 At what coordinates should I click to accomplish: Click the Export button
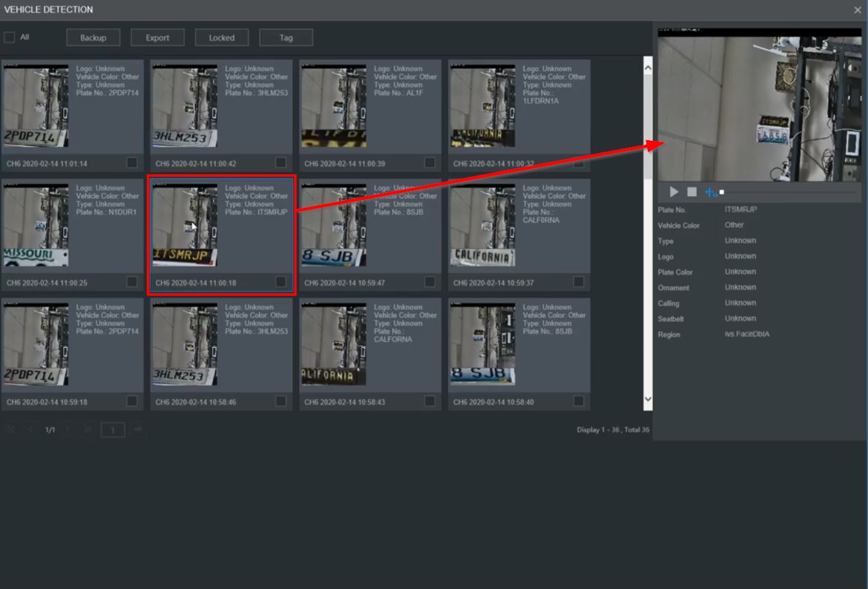pos(157,37)
